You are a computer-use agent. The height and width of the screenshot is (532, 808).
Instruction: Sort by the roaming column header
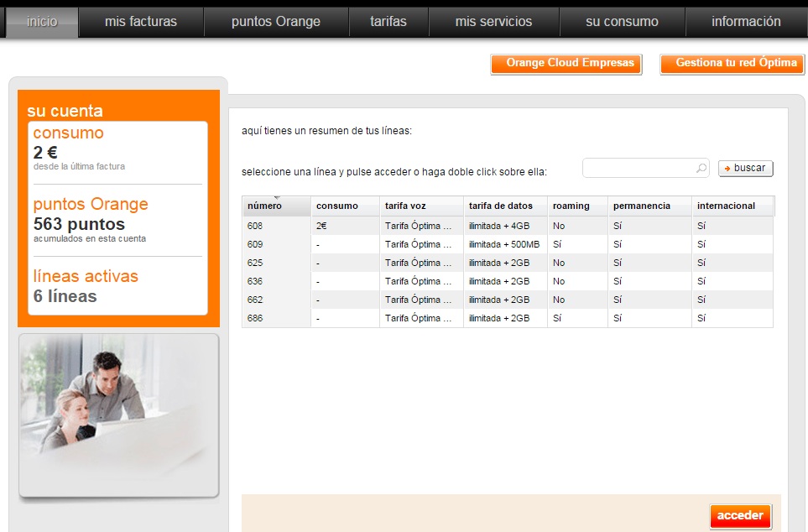click(577, 206)
